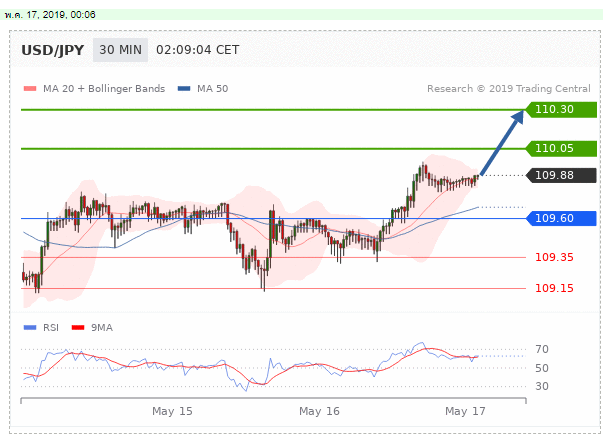Click the May 17 date axis label

tap(465, 411)
